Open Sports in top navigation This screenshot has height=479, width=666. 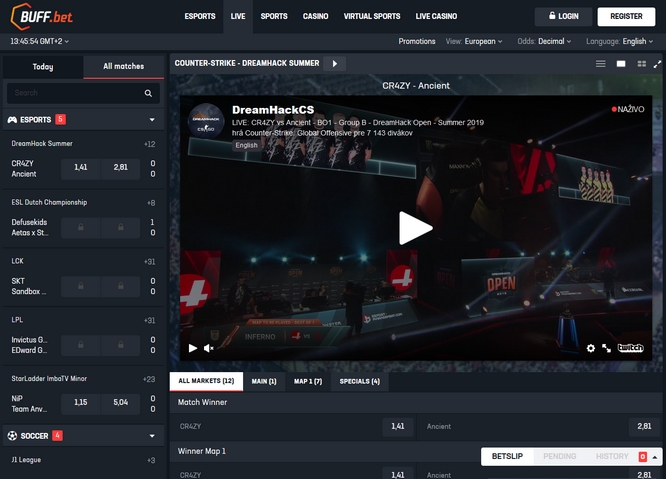coord(274,16)
